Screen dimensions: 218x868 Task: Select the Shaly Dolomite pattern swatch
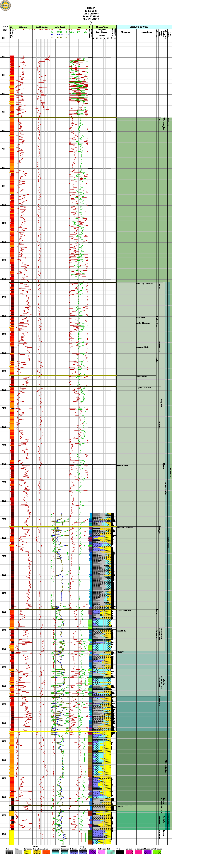83,852
